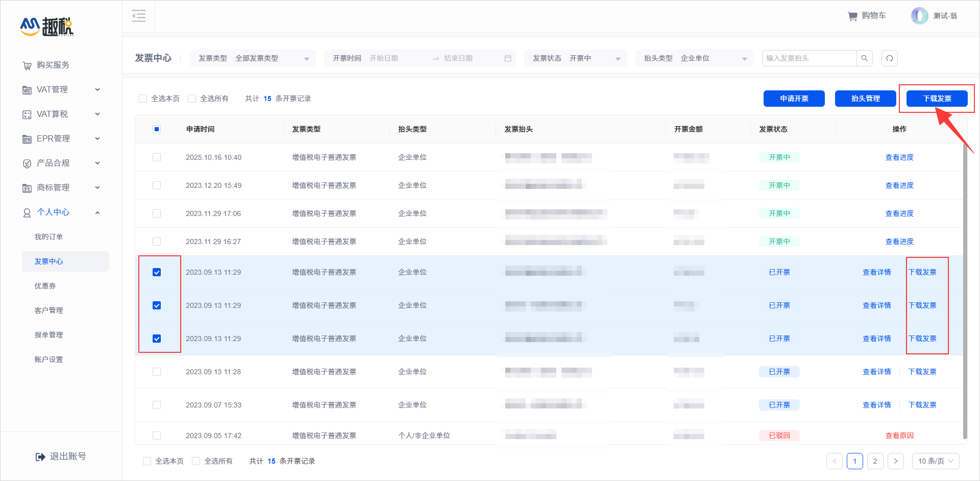This screenshot has width=980, height=481.
Task: Check the 全选本页 checkbox
Action: [143, 98]
